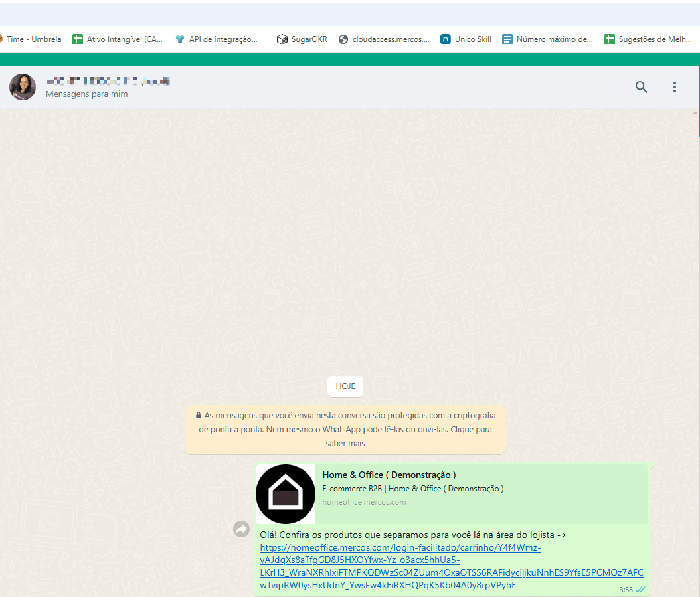This screenshot has width=700, height=597.
Task: Click the Home & Office ( Demonstração ) preview title
Action: pos(389,475)
